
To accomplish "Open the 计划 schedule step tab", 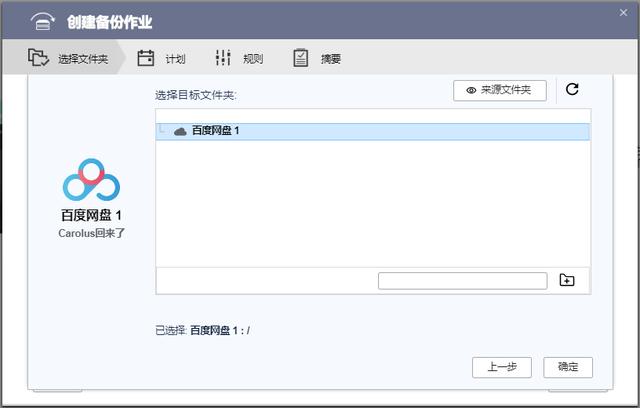I will (x=161, y=58).
